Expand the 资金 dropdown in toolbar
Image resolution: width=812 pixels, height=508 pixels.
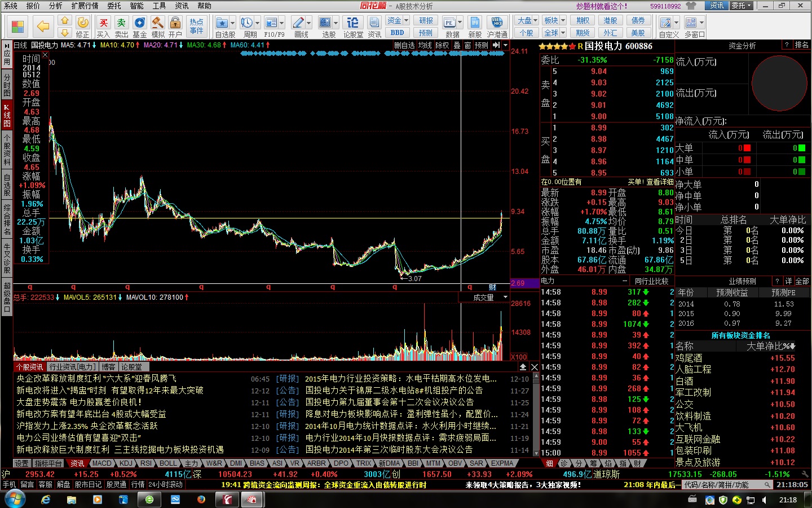(406, 20)
